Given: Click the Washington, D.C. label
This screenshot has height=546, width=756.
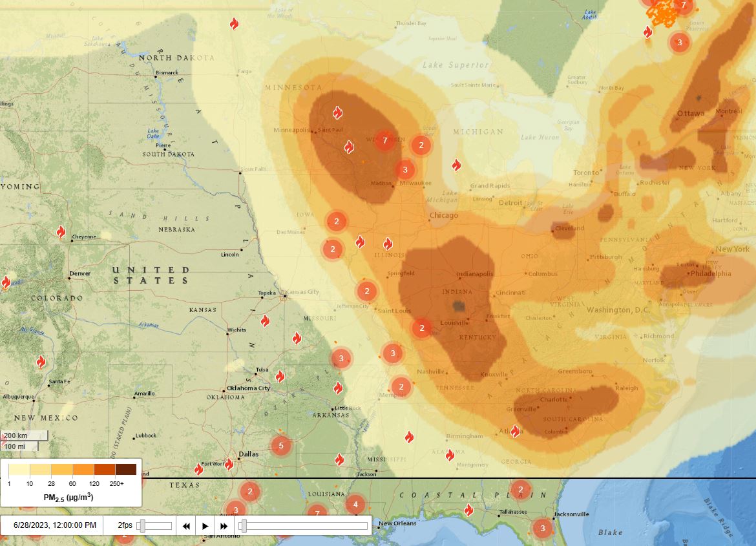Looking at the screenshot, I should [x=618, y=310].
